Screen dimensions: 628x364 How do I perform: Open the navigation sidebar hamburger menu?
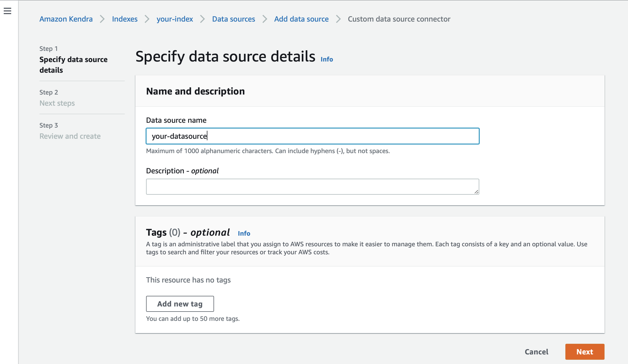tap(7, 10)
